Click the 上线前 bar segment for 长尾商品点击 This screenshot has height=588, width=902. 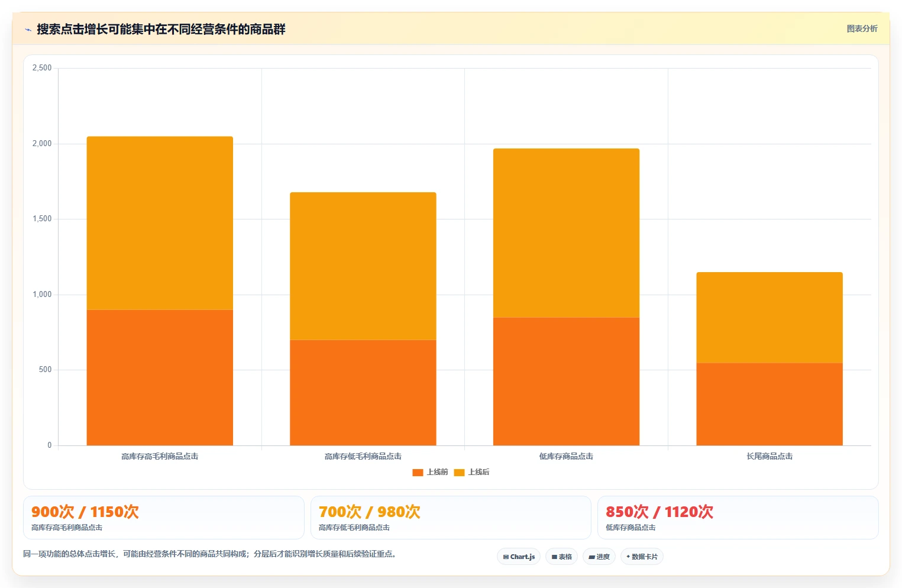point(770,404)
